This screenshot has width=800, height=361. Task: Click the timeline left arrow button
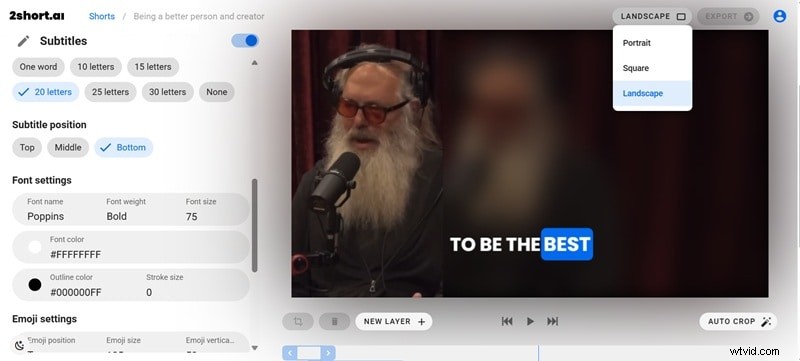(x=290, y=352)
